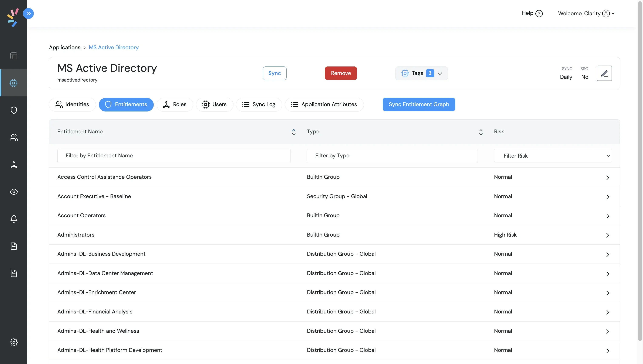Open the lower document report sidebar icon
Viewport: 643px width, 364px height.
14,273
